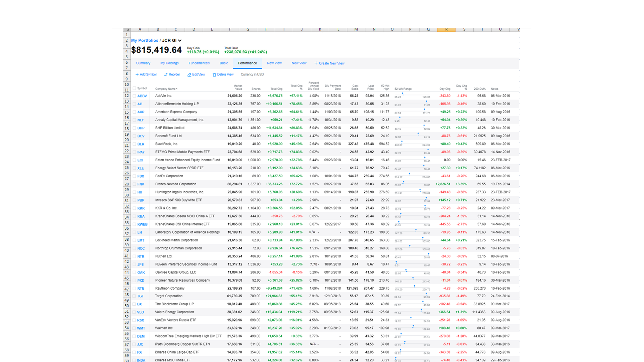Click Oaktree total change -1,055.34

coord(275,272)
